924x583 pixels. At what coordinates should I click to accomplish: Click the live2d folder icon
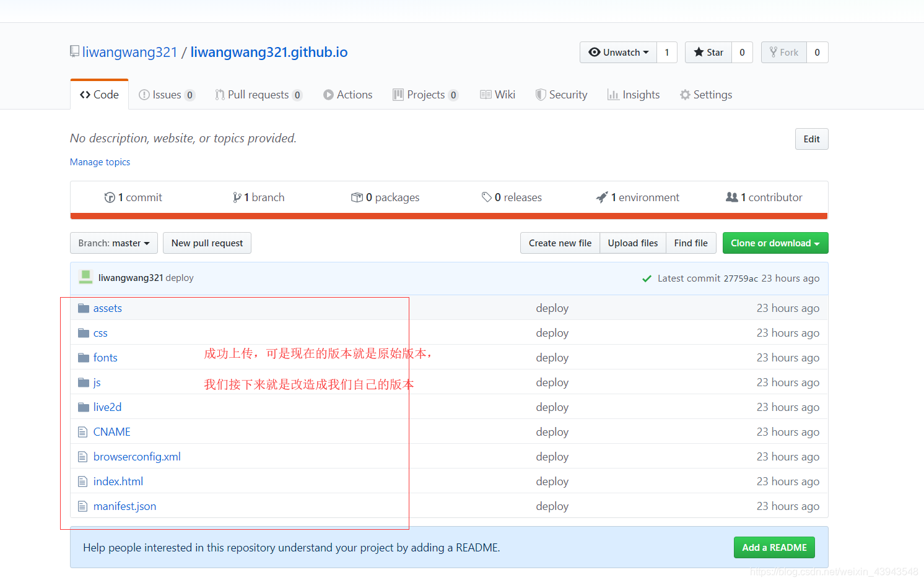[x=84, y=407]
